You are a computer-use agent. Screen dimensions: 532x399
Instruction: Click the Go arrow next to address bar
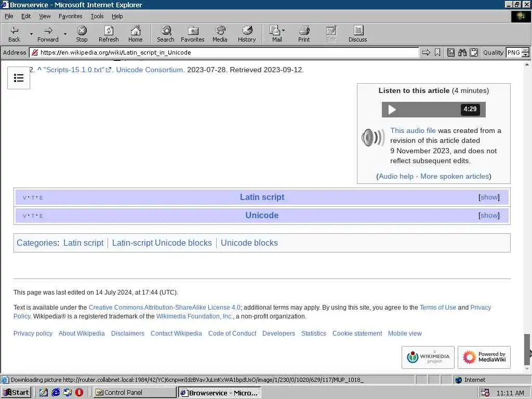426,52
